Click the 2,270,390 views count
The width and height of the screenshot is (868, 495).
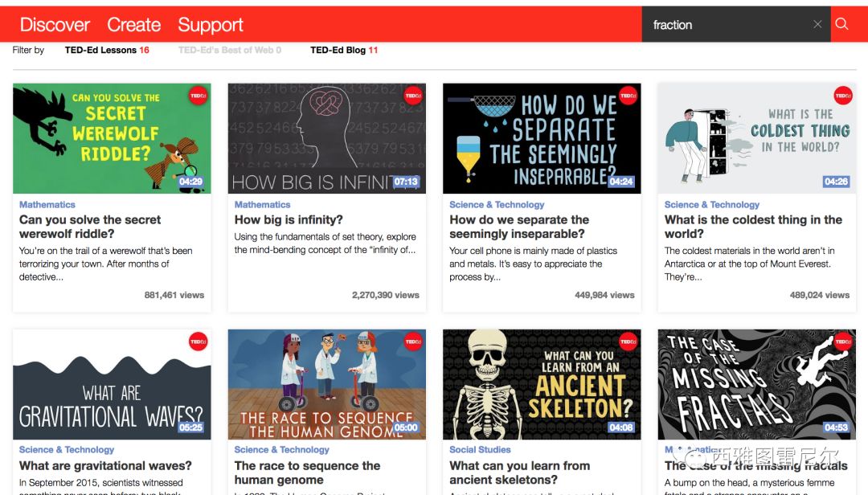click(x=385, y=295)
